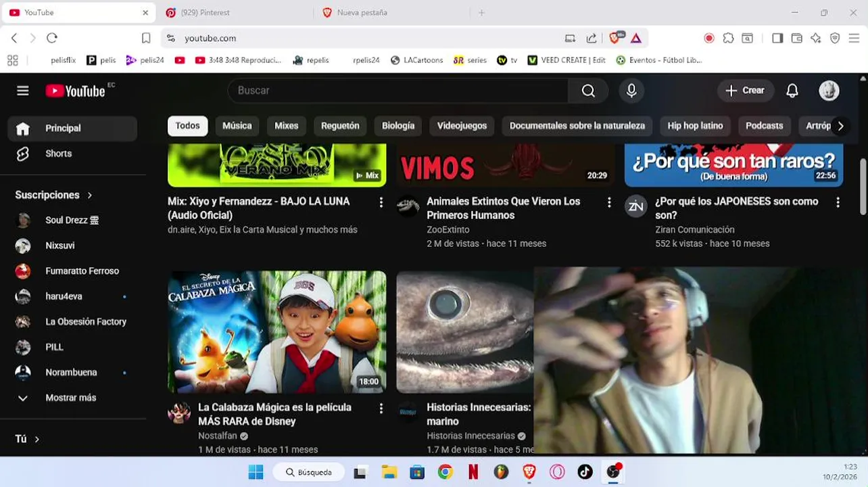Show more filter chips with the arrow

840,126
